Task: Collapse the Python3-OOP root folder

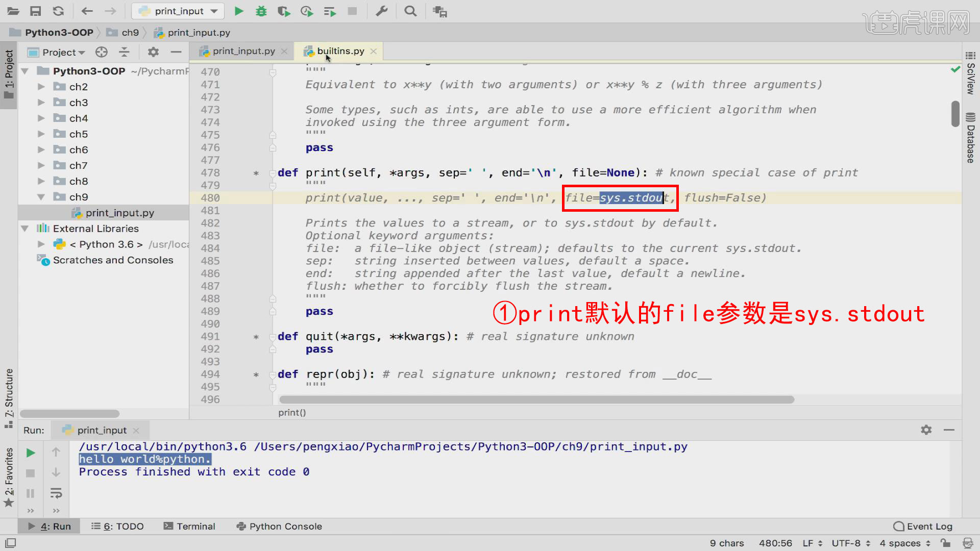Action: click(24, 71)
